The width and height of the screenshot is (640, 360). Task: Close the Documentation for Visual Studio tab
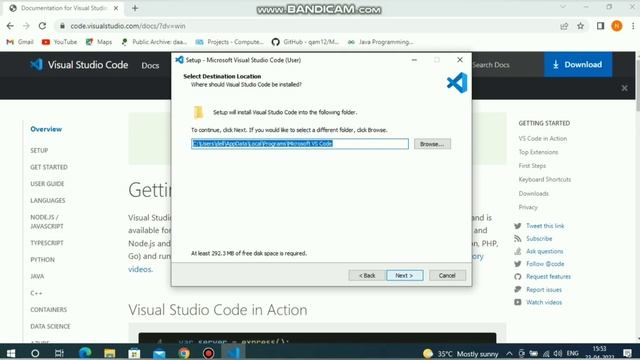[116, 8]
